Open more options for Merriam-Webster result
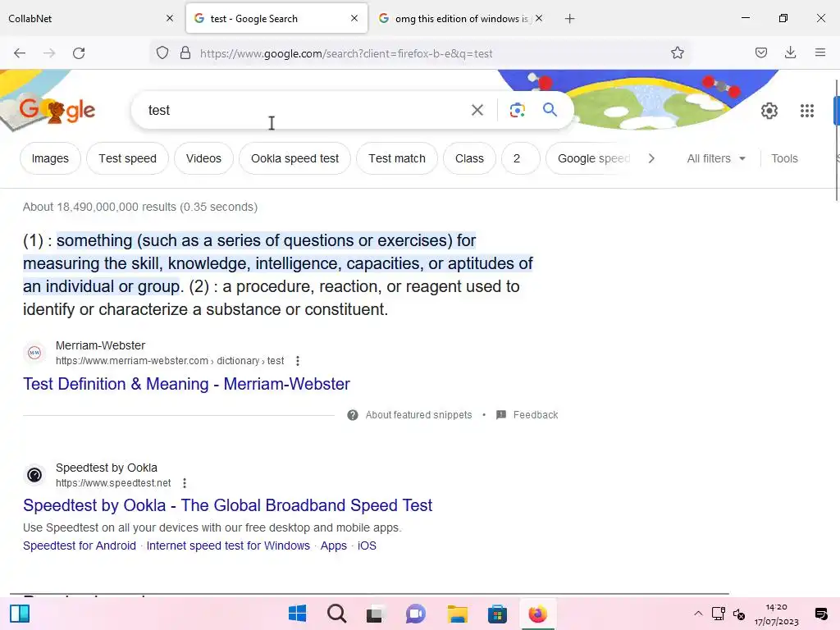Viewport: 840px width, 630px height. 298,361
